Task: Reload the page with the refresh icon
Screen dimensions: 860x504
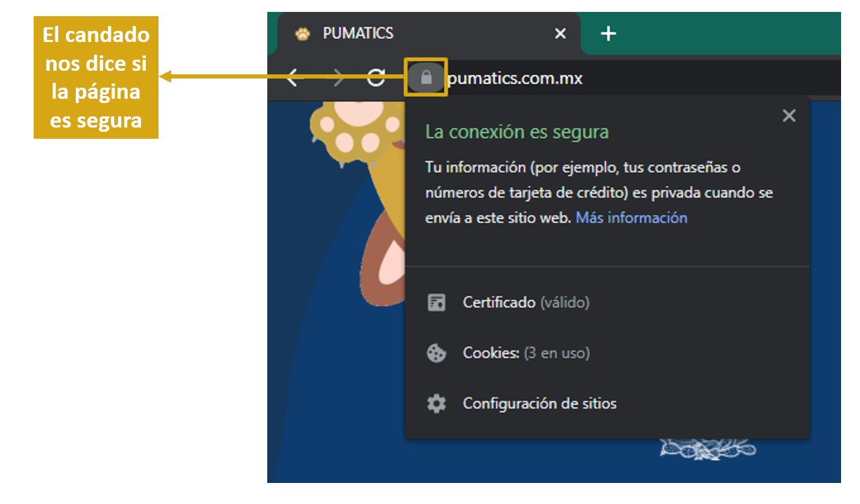Action: (x=376, y=78)
